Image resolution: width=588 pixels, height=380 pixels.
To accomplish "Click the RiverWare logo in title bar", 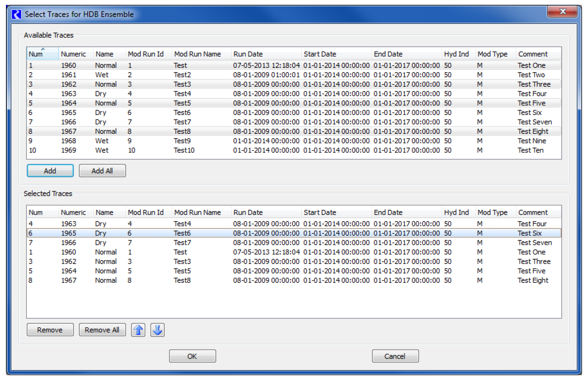I will (x=16, y=14).
